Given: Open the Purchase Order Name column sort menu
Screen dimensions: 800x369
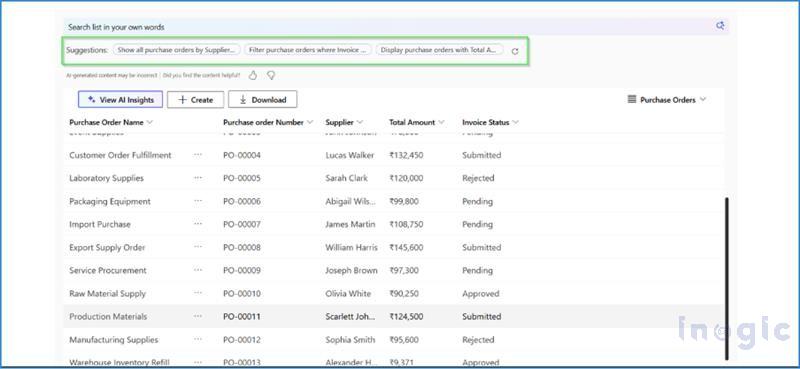Looking at the screenshot, I should [149, 122].
